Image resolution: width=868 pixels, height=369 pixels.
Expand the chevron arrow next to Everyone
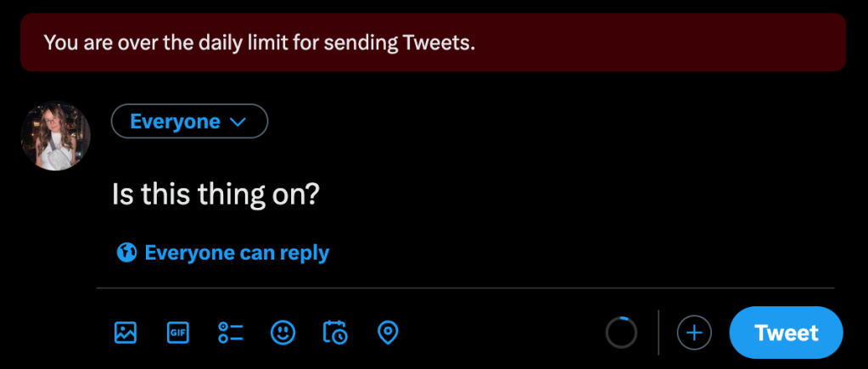click(x=238, y=122)
